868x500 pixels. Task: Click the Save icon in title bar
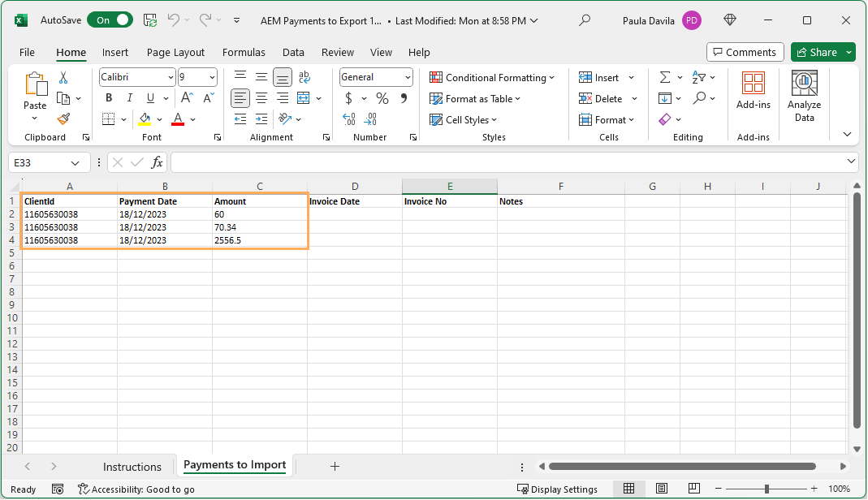pos(149,20)
